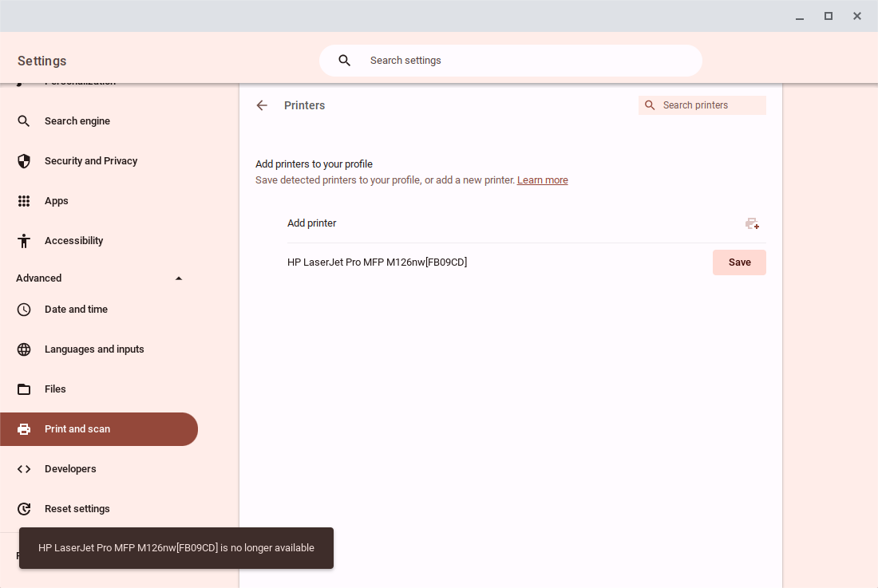Image resolution: width=878 pixels, height=588 pixels.
Task: Click the Date and time clock icon
Action: point(23,310)
